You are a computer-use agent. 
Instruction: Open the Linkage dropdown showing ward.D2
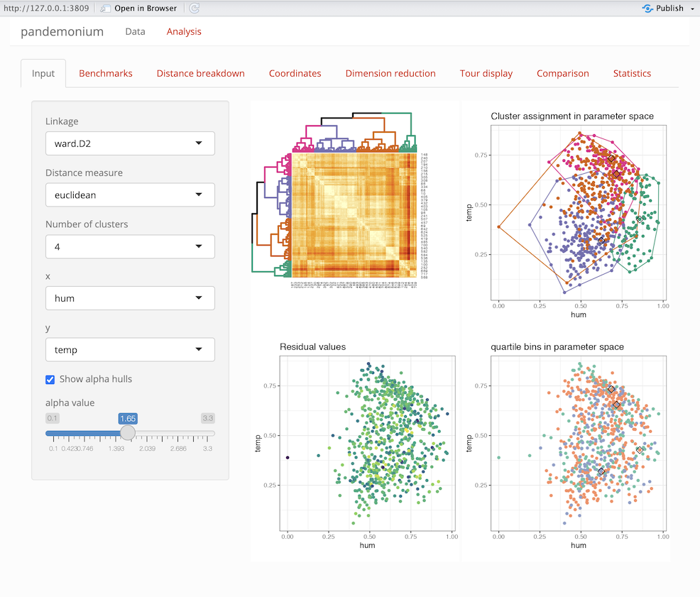click(x=130, y=144)
